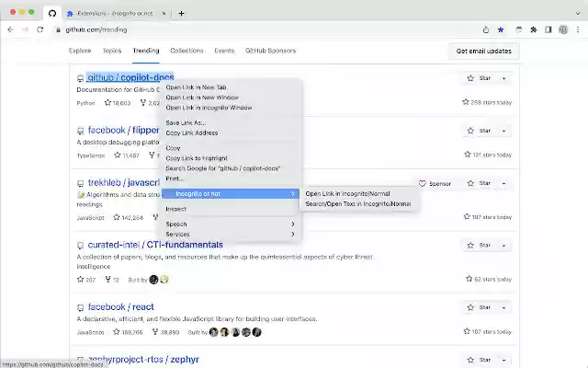Star the curated-intel / CTI-fundamentals repository
The width and height of the screenshot is (588, 368).
[x=479, y=246]
